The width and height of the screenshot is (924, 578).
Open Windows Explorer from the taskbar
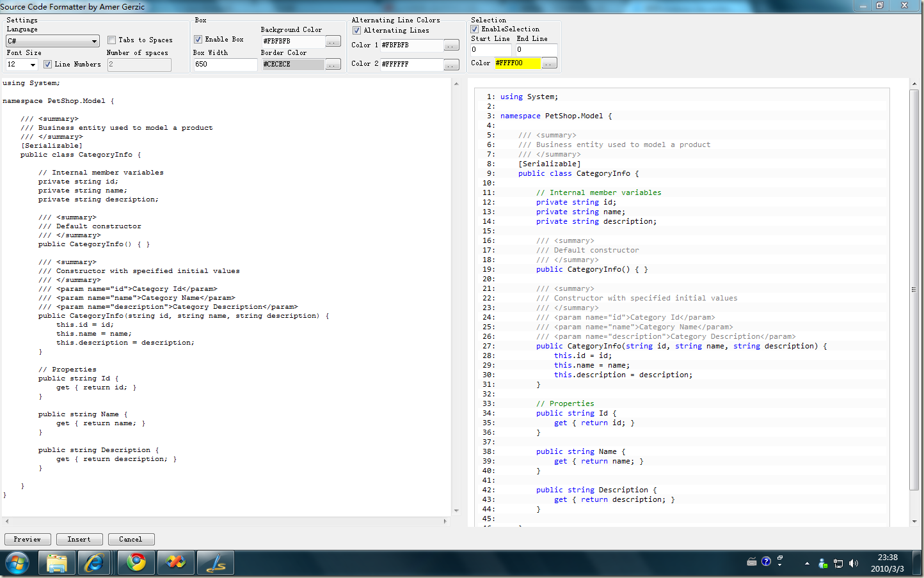click(x=57, y=563)
